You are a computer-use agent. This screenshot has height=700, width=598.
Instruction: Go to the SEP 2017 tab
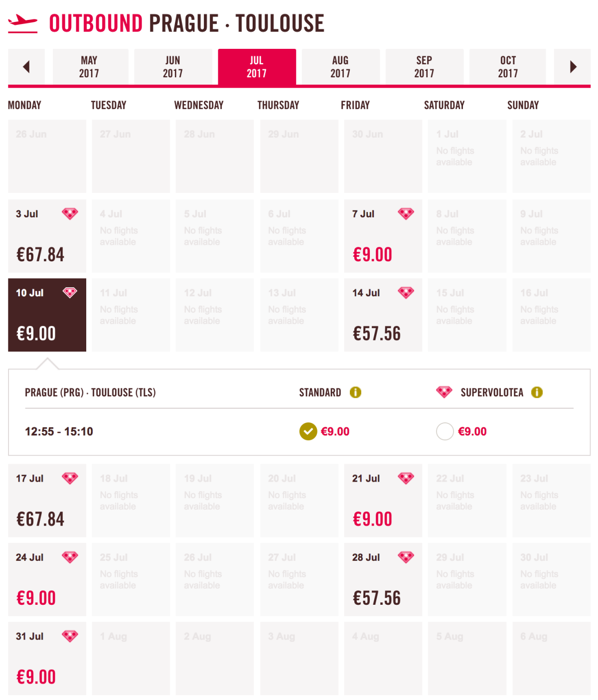pyautogui.click(x=424, y=67)
